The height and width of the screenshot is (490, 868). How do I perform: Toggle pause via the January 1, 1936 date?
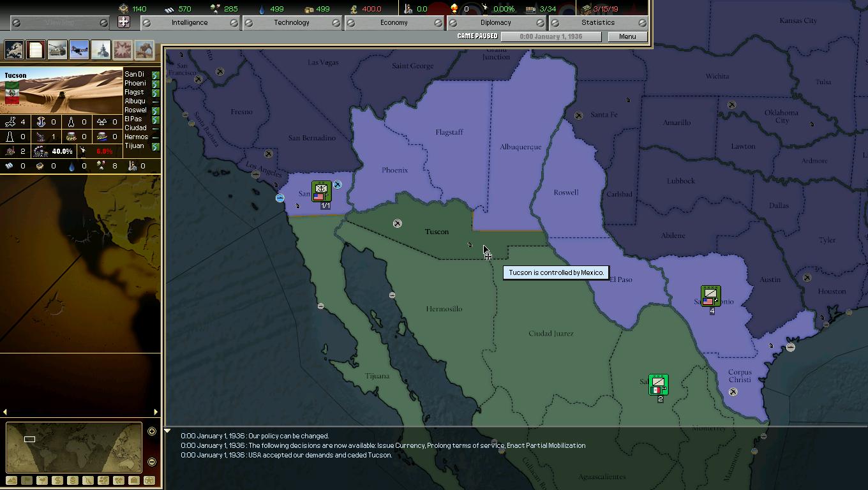(551, 36)
